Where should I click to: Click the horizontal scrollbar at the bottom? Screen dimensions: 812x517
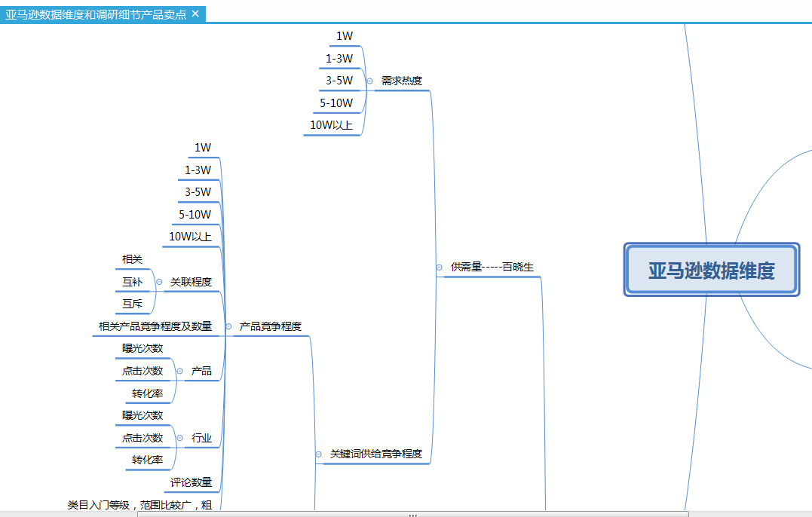coord(412,515)
